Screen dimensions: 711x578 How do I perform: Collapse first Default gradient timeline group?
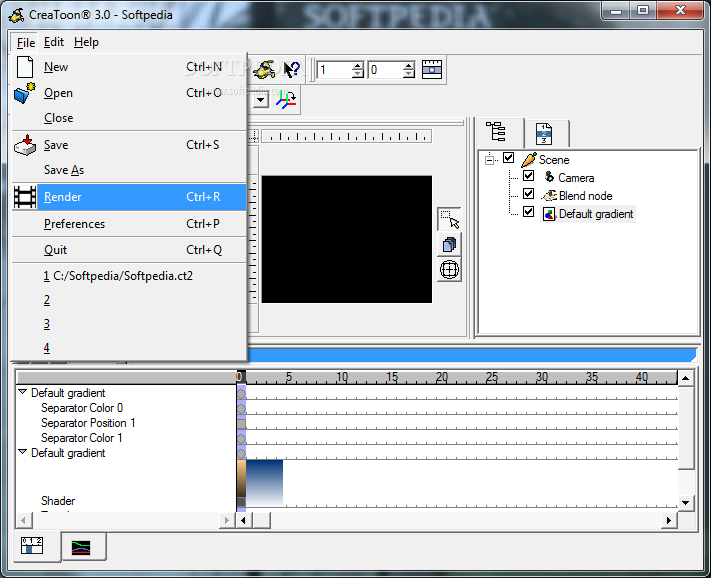tap(22, 392)
